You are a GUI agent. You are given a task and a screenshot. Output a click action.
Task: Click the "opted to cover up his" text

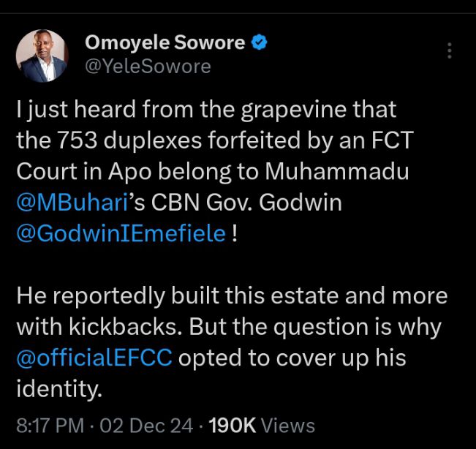(292, 359)
